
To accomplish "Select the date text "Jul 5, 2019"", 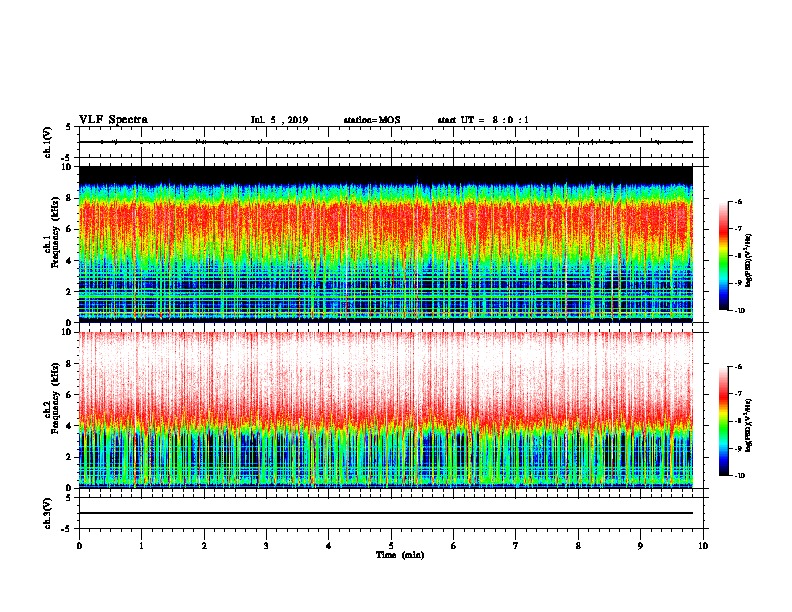I will [x=279, y=120].
